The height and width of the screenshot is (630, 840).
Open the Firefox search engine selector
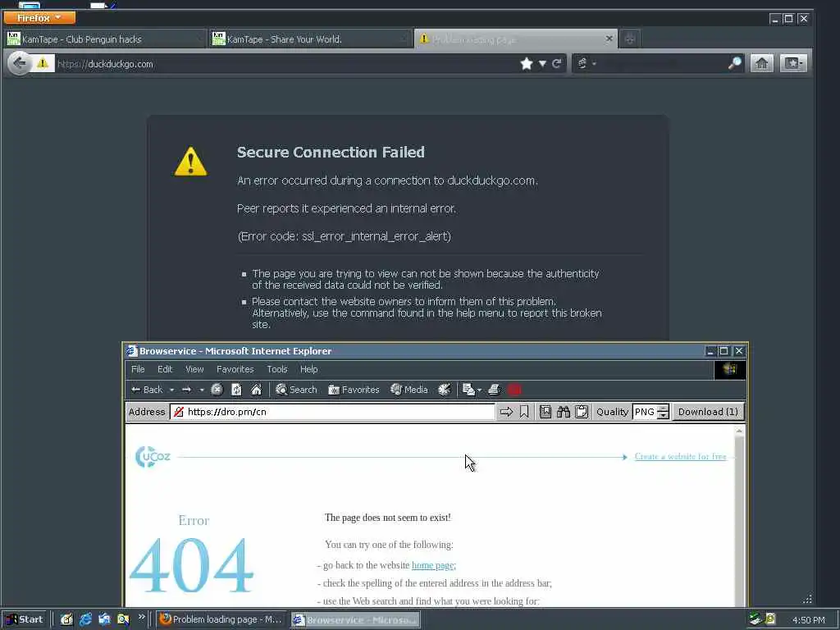pyautogui.click(x=587, y=64)
